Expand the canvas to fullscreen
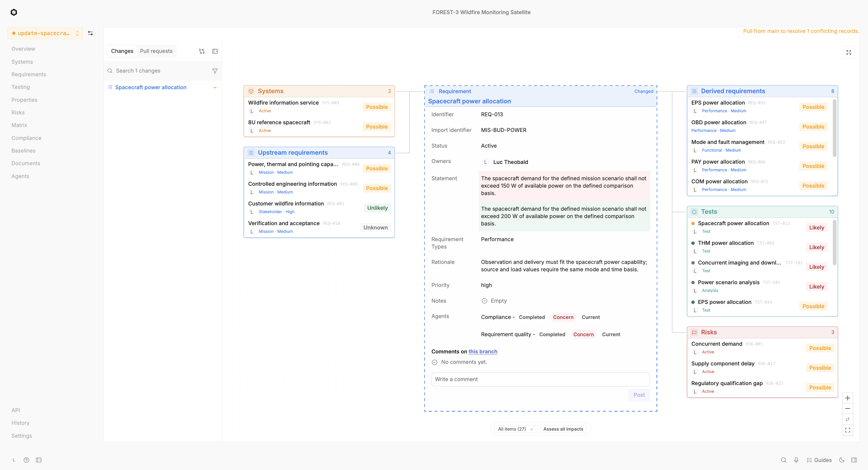 [849, 53]
